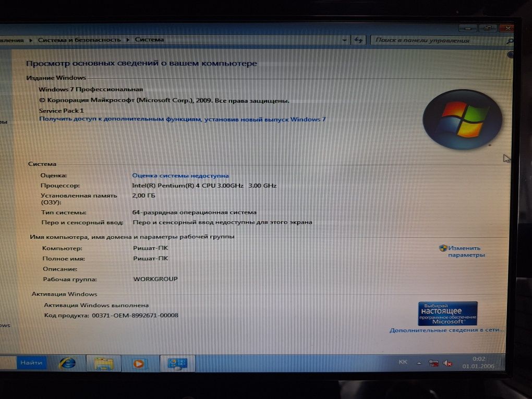The width and height of the screenshot is (532, 399).
Task: Click the Поиск в панели управления field
Action: click(x=438, y=40)
